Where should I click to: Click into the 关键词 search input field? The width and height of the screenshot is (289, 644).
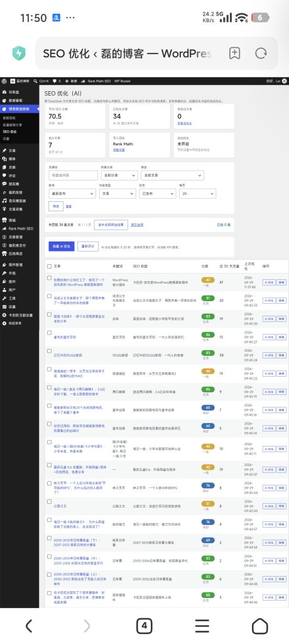(x=73, y=175)
